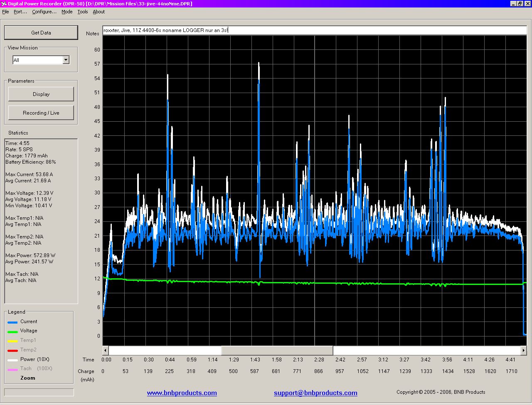Open the About menu

(x=99, y=12)
